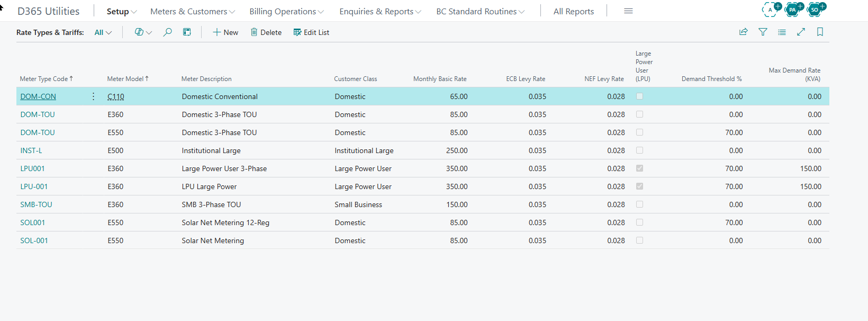
Task: Toggle LPU checkbox for DOM-CON row
Action: coord(639,96)
